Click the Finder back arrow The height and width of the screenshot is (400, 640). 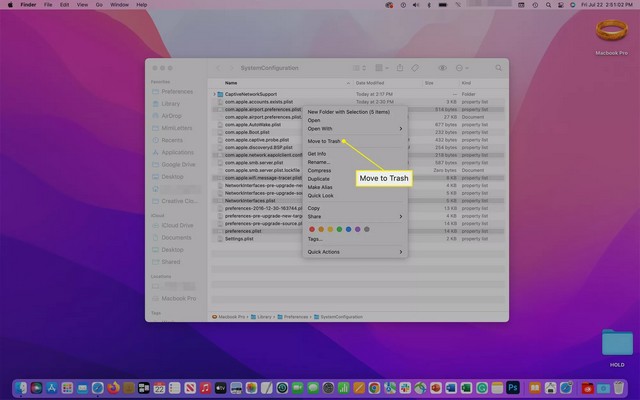click(x=219, y=68)
